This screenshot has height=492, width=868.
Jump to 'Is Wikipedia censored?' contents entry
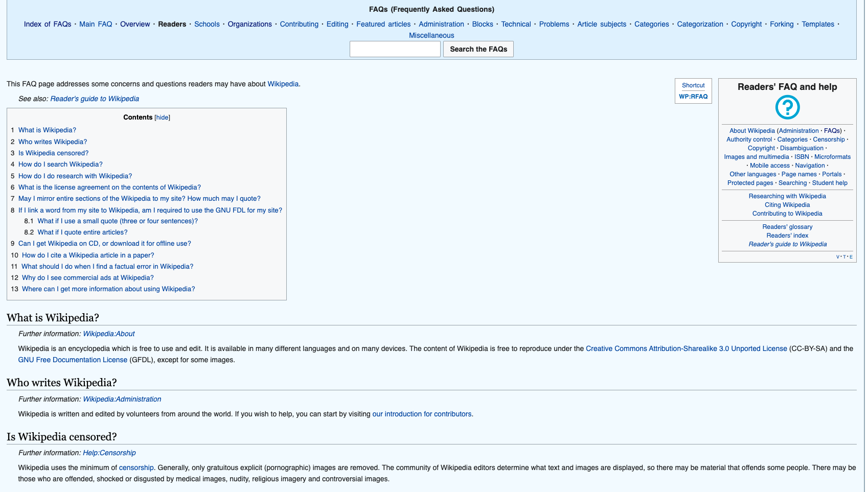click(53, 153)
